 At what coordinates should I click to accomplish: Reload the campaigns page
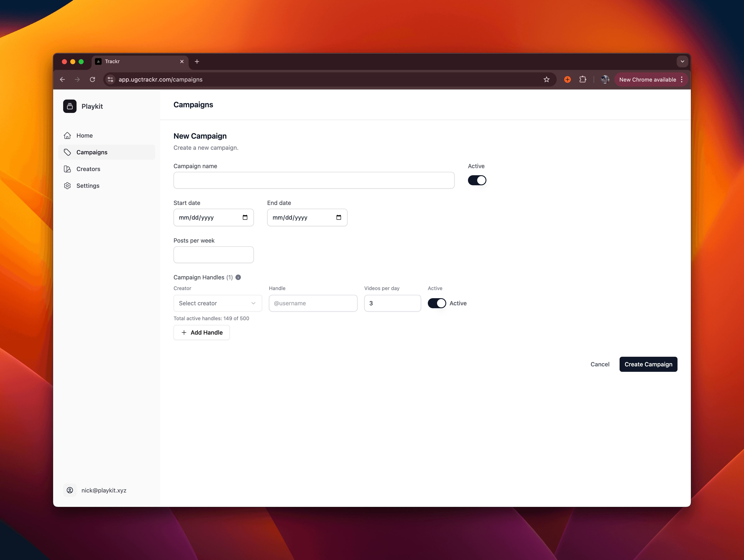pyautogui.click(x=92, y=80)
